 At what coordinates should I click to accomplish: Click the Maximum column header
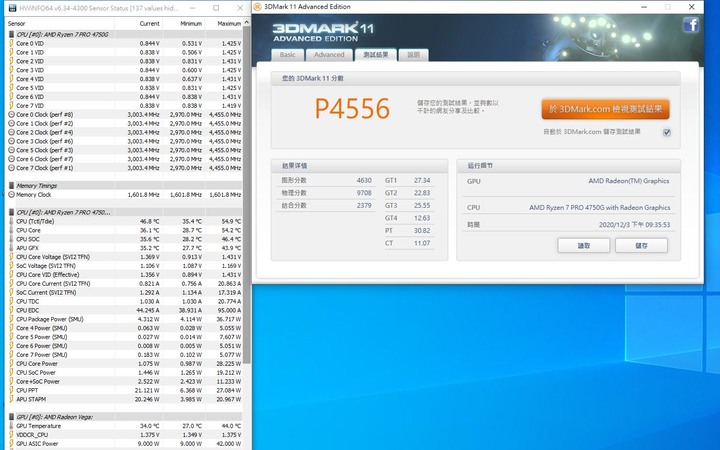tap(224, 23)
